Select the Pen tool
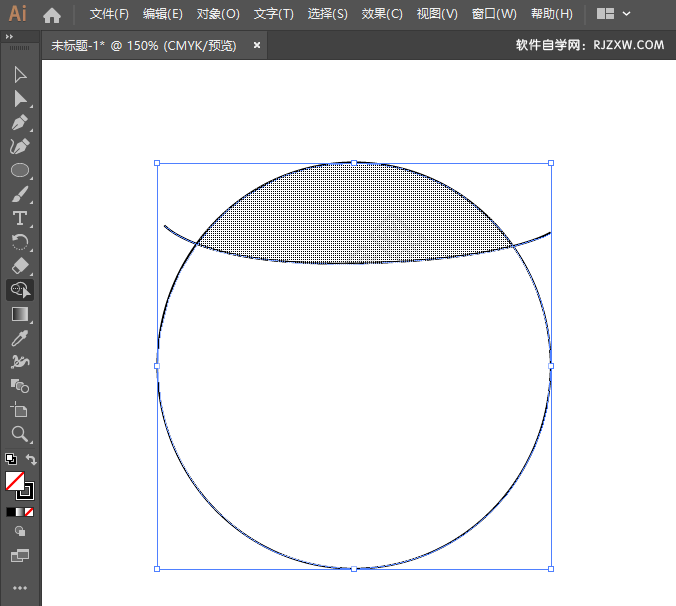Screen dimensions: 676x606 tap(20, 122)
